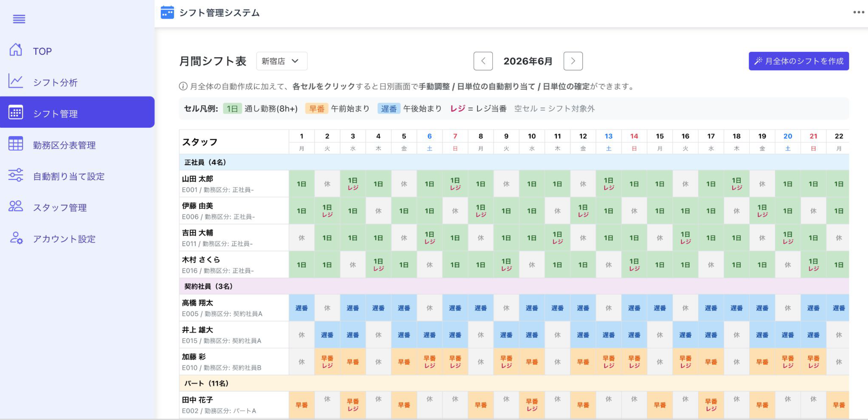Click the 契約社員（3名） group header
Screen dimensions: 868x420
coord(514,286)
